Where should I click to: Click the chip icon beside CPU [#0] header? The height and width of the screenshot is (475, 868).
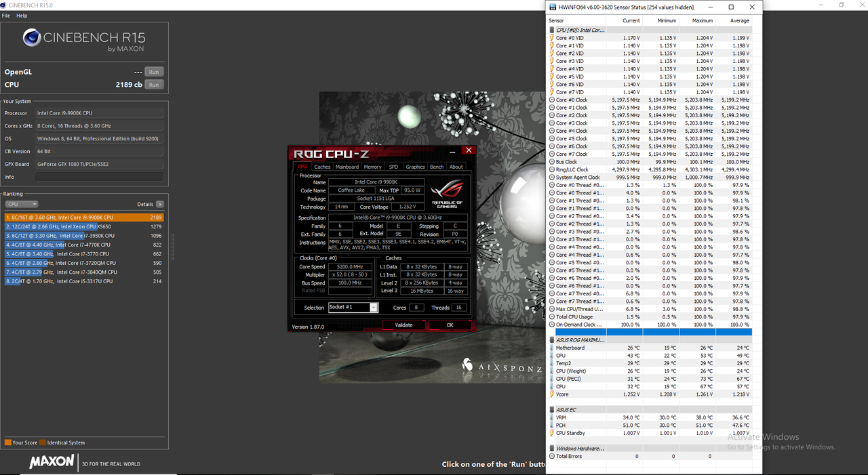552,30
